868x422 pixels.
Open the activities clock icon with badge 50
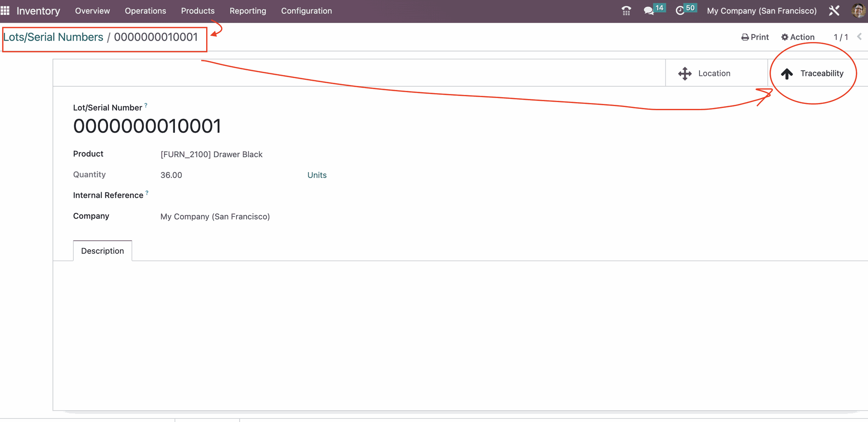coord(685,10)
